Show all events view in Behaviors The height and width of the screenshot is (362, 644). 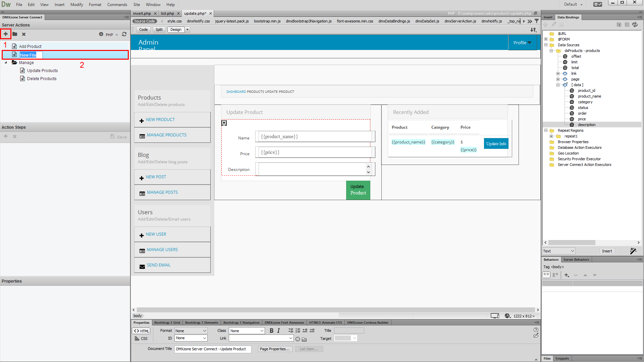[555, 275]
